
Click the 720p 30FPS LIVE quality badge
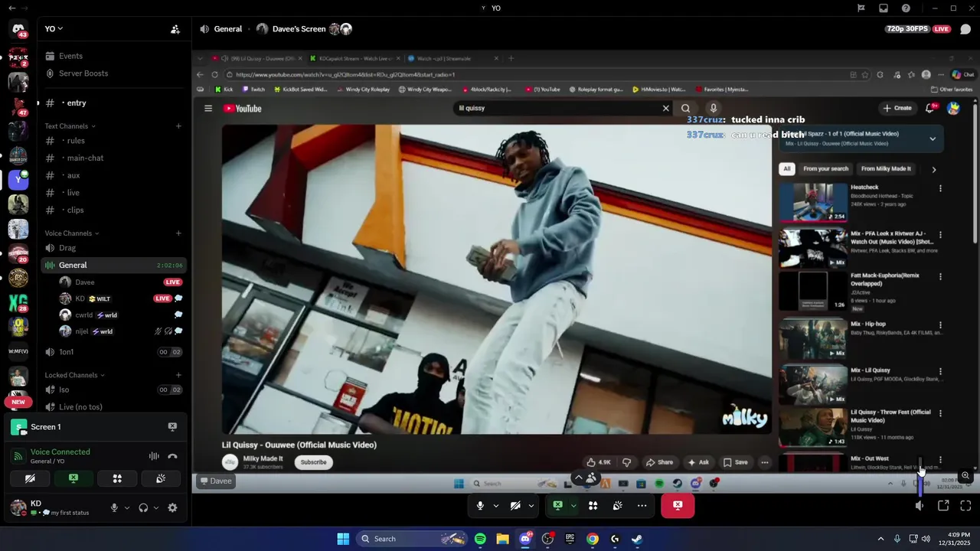918,29
